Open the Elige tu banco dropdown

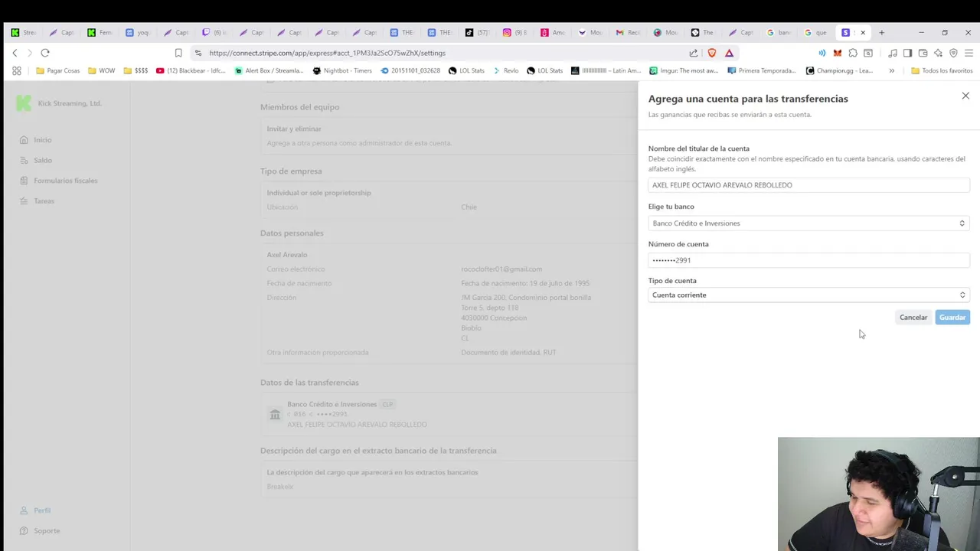click(808, 223)
